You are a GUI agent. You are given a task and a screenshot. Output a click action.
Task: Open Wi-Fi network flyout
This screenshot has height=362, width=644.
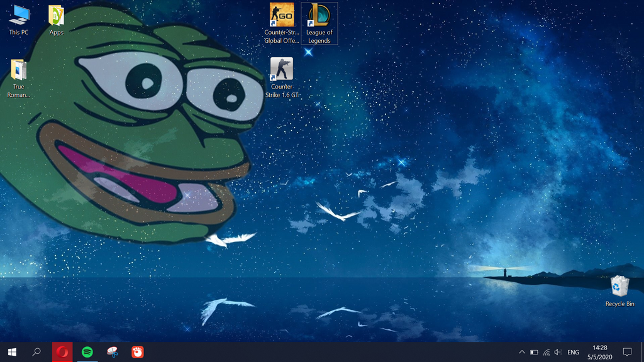tap(547, 352)
